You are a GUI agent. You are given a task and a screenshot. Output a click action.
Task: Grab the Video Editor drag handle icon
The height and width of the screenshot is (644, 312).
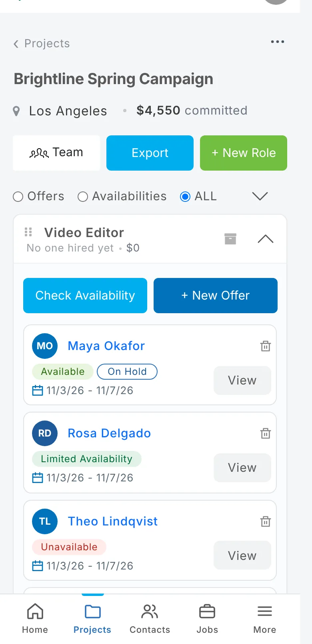(x=28, y=232)
